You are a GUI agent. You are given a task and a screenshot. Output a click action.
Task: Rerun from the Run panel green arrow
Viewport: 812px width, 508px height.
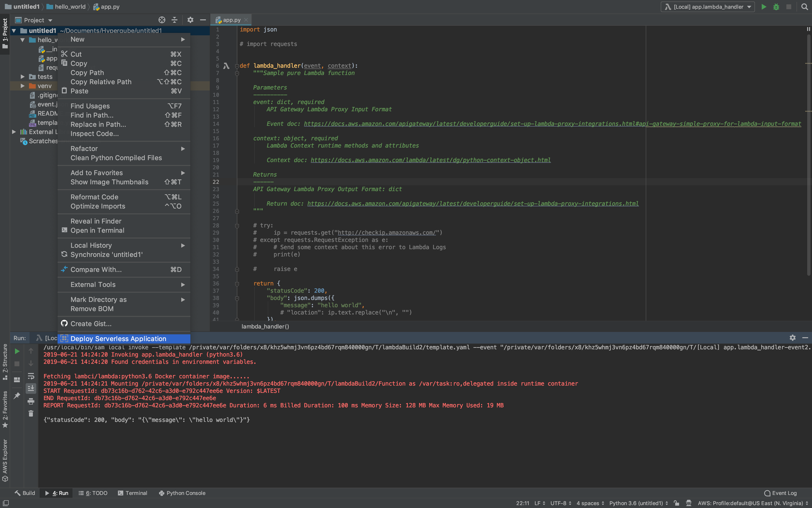click(x=17, y=351)
